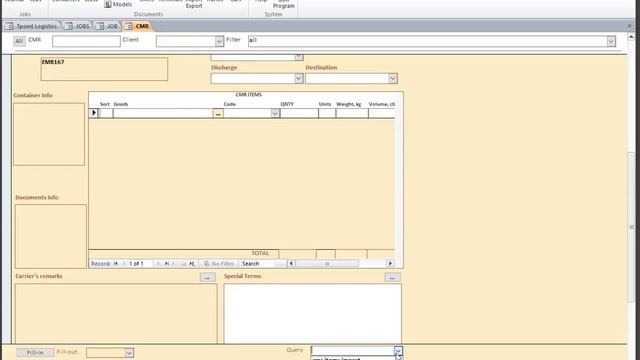Screen dimensions: 640x360
Task: Select the CMR tab
Action: tap(138, 26)
